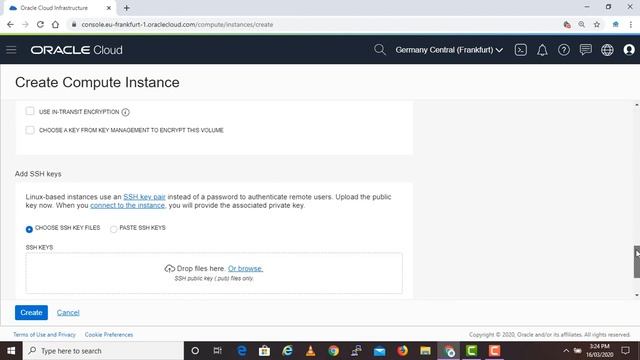Image resolution: width=640 pixels, height=360 pixels.
Task: Launch the Cloud Shell icon
Action: [x=520, y=50]
